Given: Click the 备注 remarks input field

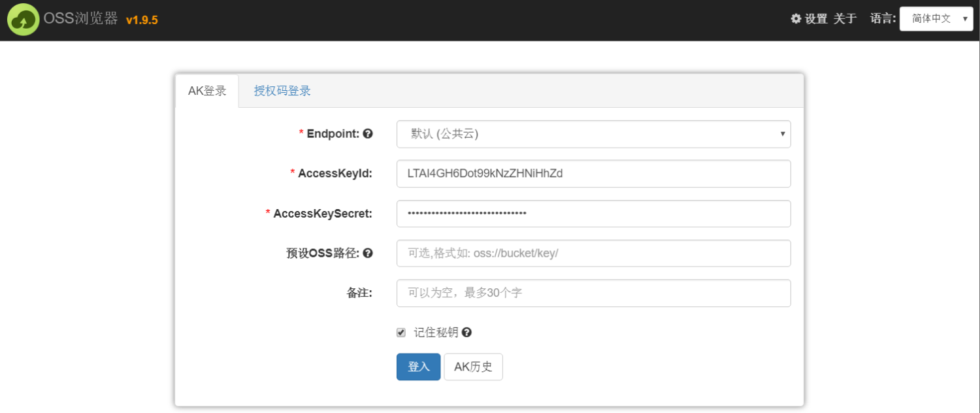Looking at the screenshot, I should (x=593, y=293).
